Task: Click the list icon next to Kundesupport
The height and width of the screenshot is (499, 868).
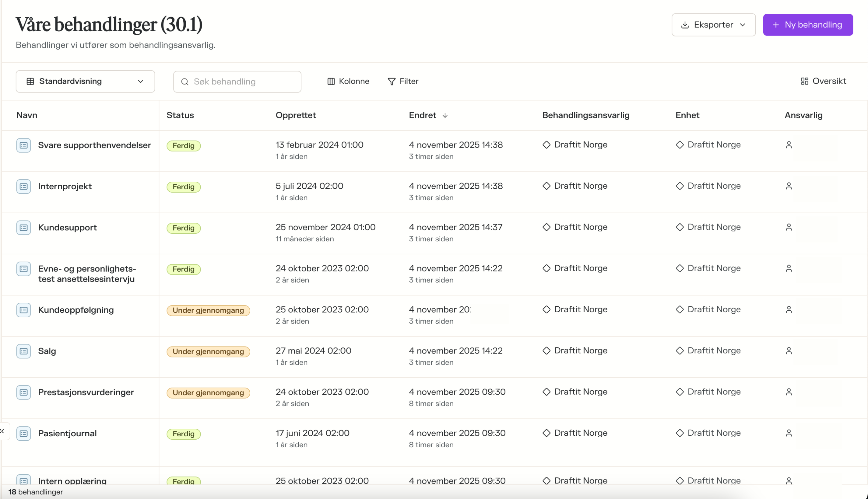Action: (23, 228)
